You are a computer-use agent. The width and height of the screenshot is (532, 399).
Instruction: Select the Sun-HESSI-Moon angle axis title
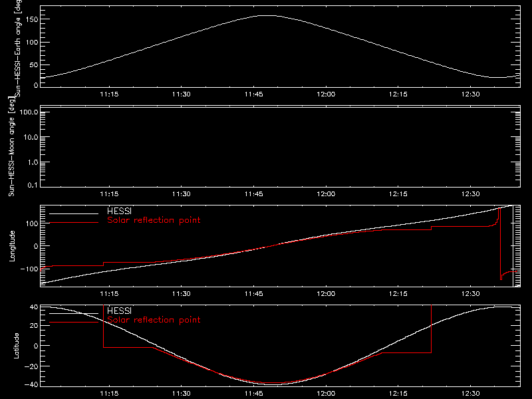pyautogui.click(x=11, y=146)
